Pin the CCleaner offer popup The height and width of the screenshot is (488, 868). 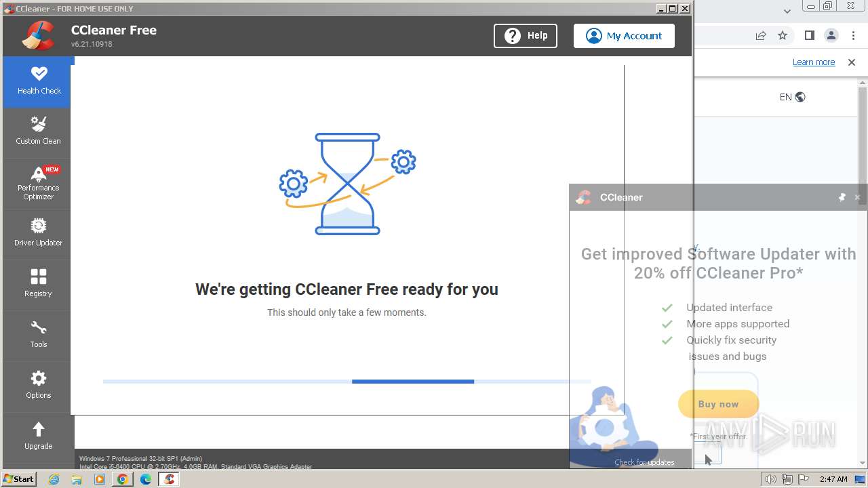pos(842,197)
